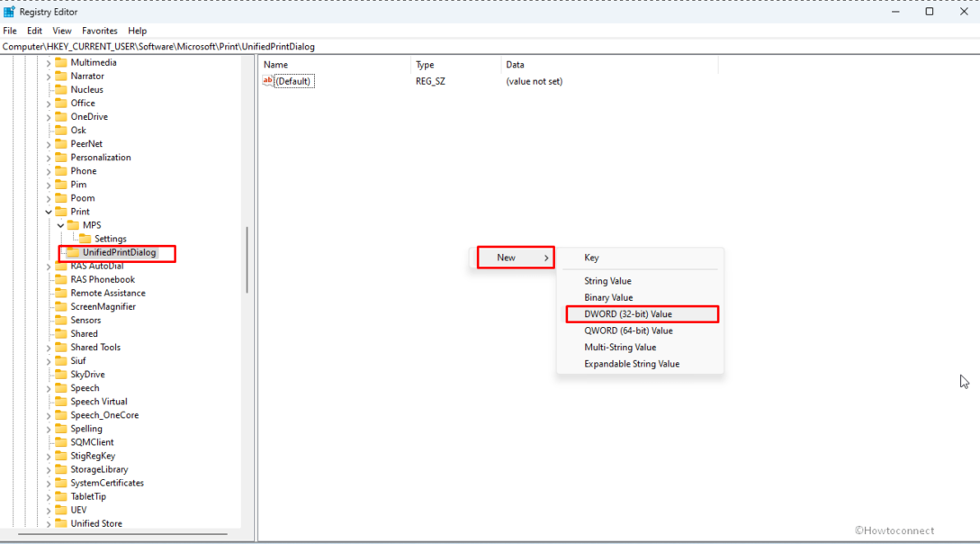Click the registry path address bar

(270, 45)
